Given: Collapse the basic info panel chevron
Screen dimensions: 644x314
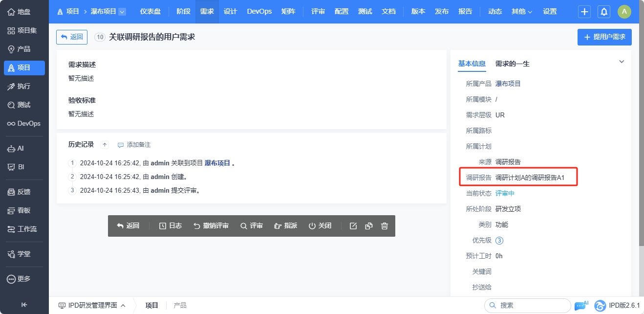Looking at the screenshot, I should point(622,62).
